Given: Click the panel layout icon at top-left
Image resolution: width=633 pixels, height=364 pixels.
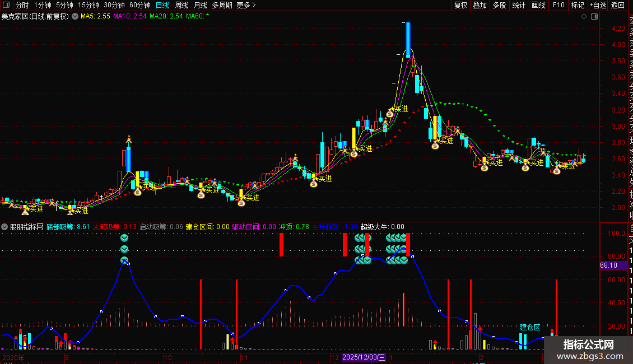Looking at the screenshot, I should [6, 5].
